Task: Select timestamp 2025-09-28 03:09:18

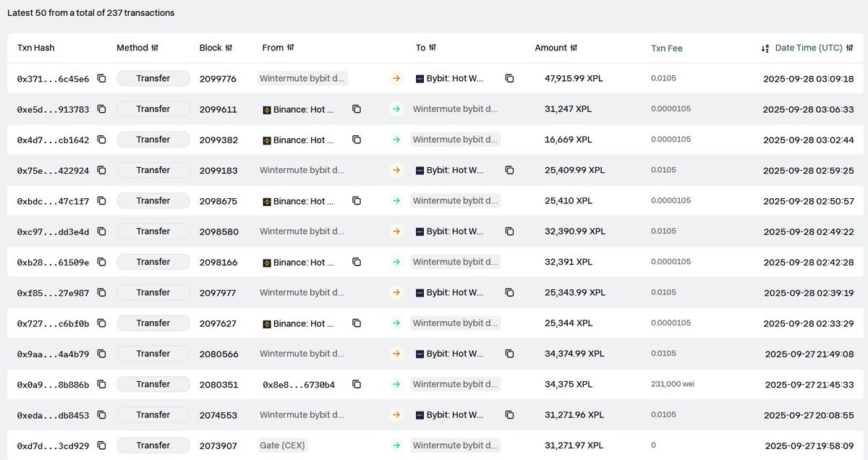Action: (809, 78)
